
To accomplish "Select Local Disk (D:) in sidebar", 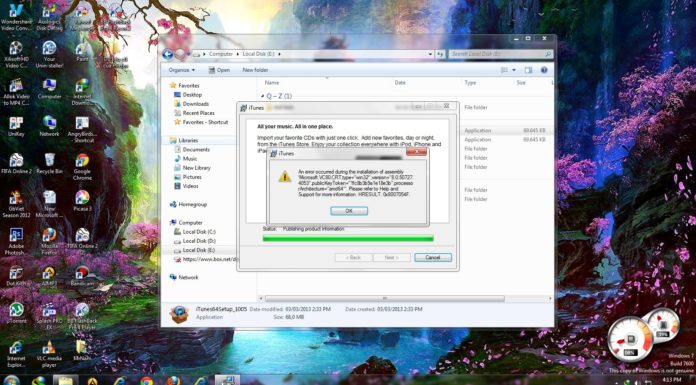I will click(199, 241).
